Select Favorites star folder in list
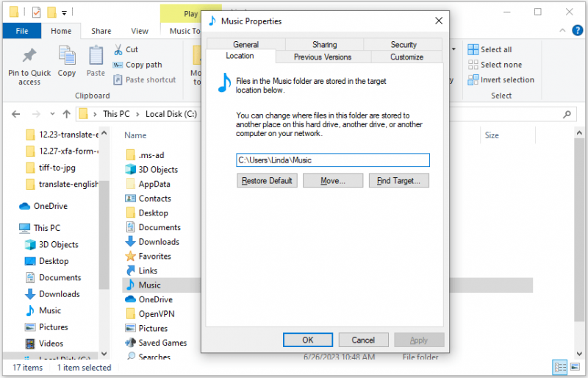Screen dimensions: 588x378 [x=148, y=257]
